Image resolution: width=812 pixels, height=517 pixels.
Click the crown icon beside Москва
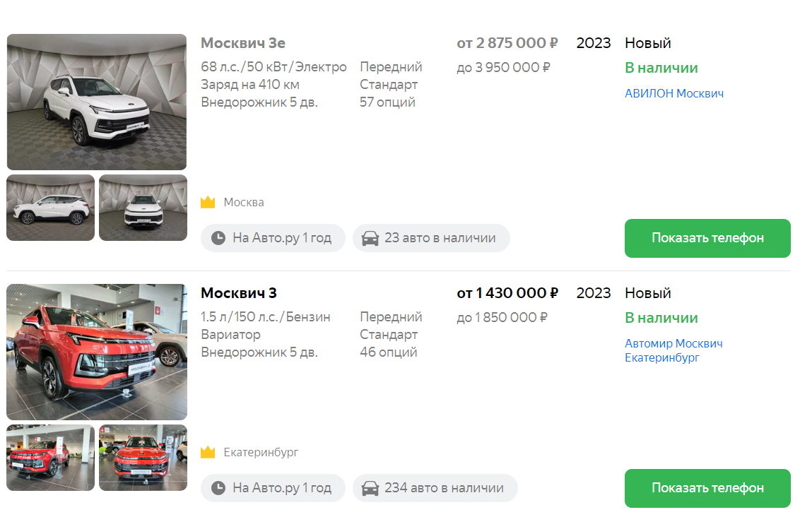pos(208,203)
